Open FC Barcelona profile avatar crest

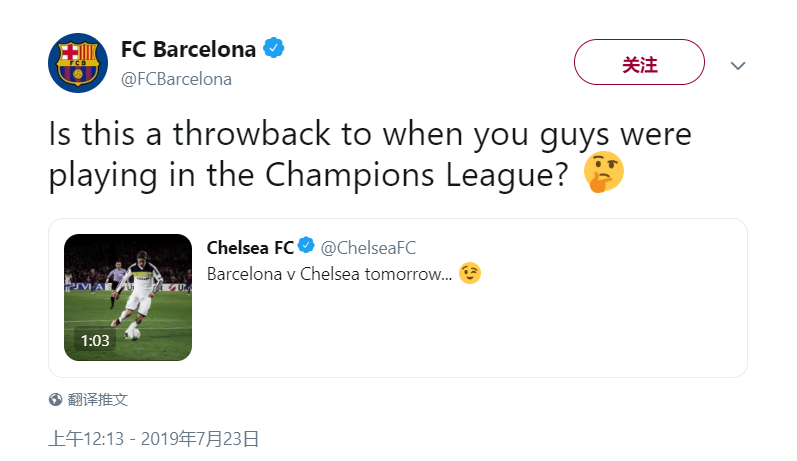click(x=78, y=63)
